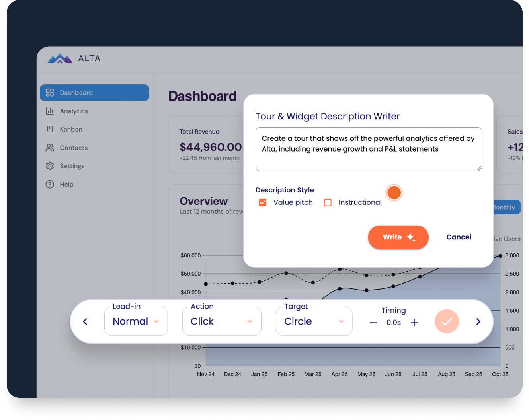Click the Analytics bar chart icon
The image size is (529, 420).
click(x=50, y=111)
